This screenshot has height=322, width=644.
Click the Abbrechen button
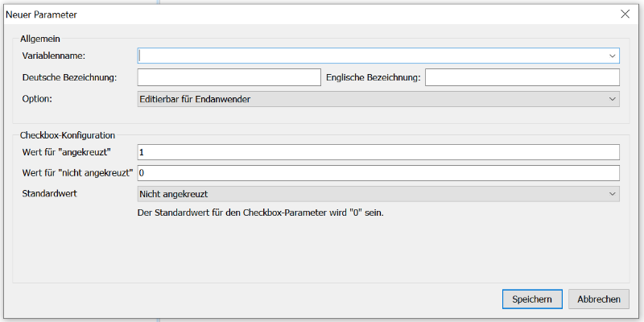(599, 299)
